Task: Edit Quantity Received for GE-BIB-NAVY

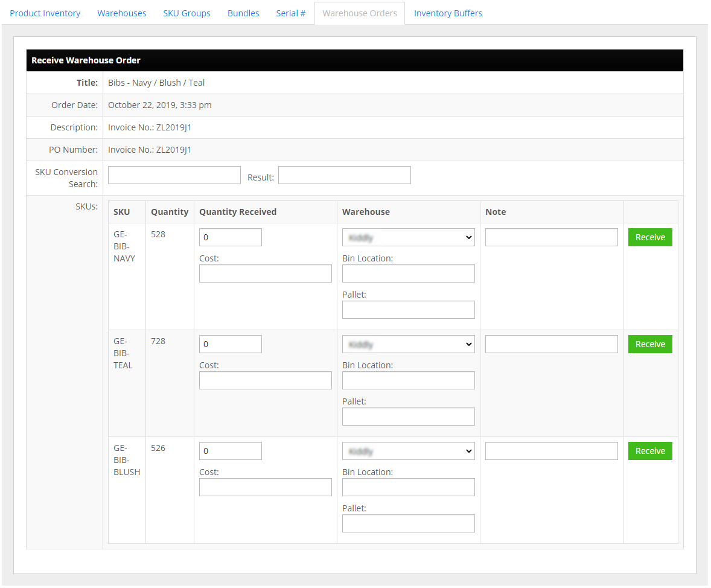Action: (x=231, y=237)
